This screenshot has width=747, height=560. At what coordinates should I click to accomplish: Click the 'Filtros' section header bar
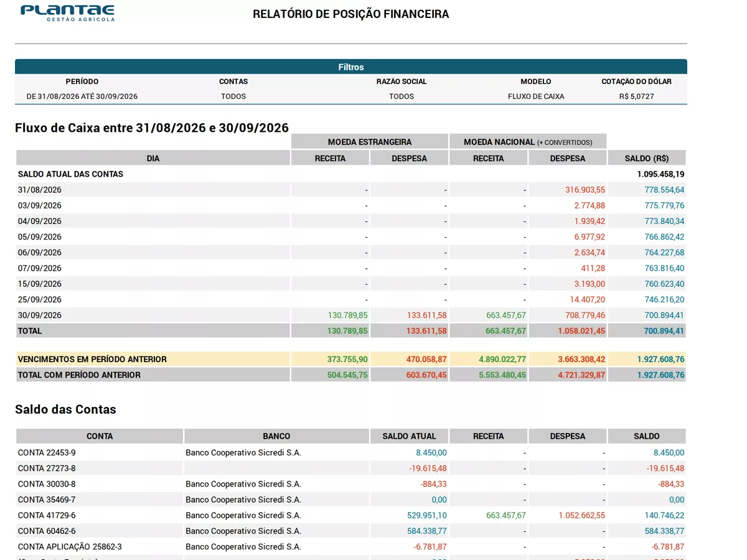(x=351, y=67)
